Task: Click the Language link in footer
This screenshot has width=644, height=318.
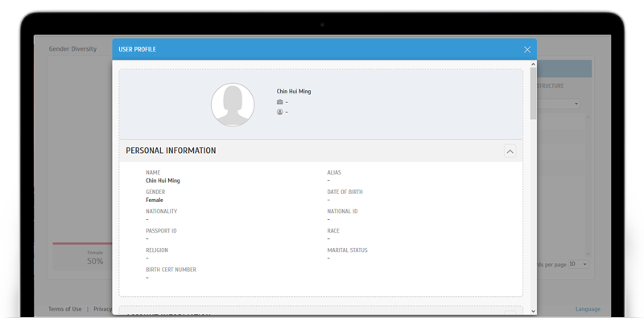Action: 588,309
